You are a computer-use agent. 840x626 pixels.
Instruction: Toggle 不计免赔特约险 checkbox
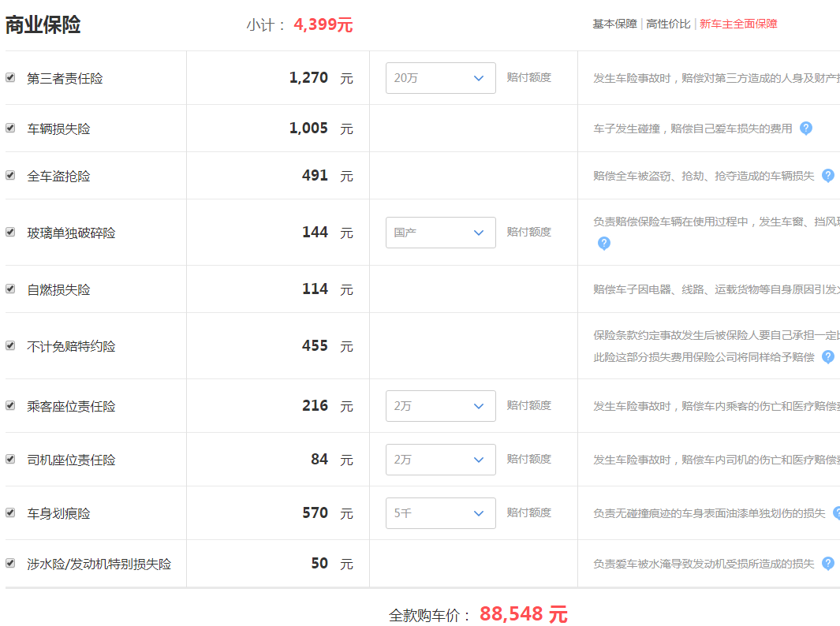[10, 345]
